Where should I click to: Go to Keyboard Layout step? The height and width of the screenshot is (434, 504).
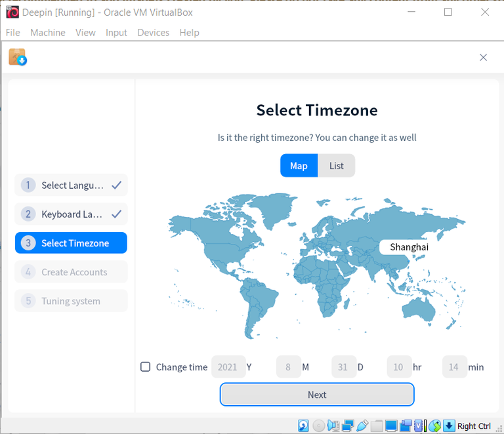coord(71,214)
